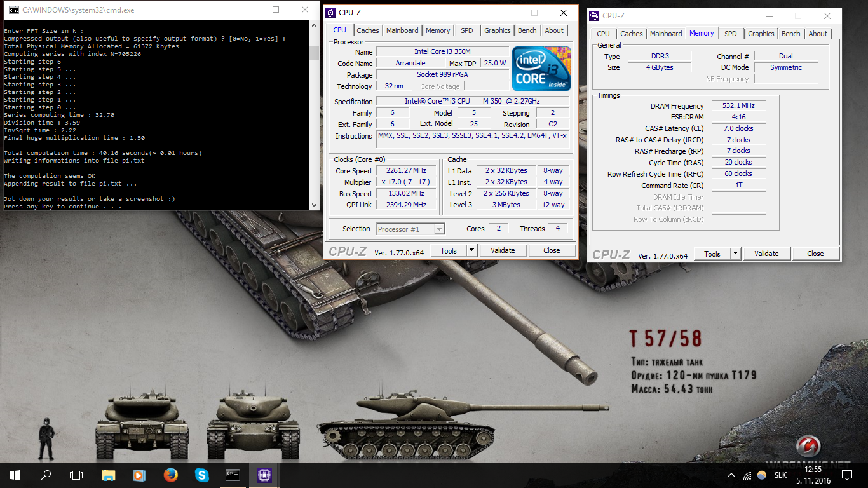Open the Windows Start menu

tap(15, 475)
